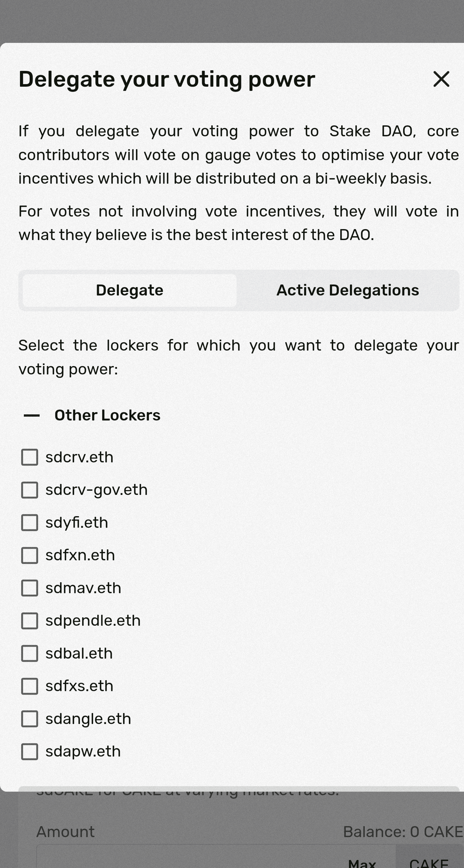The height and width of the screenshot is (868, 464).
Task: Close the delegate voting power dialog
Action: coord(441,79)
